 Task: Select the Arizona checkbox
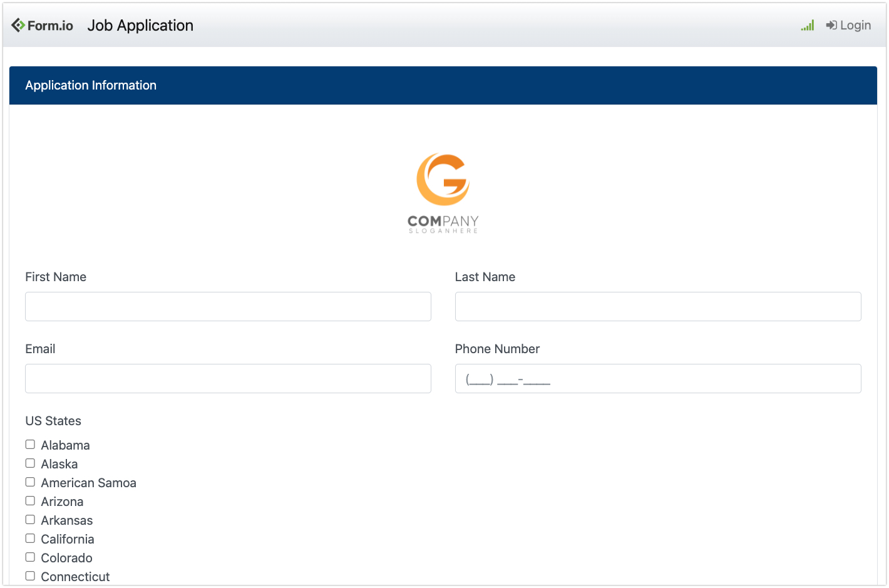[30, 501]
